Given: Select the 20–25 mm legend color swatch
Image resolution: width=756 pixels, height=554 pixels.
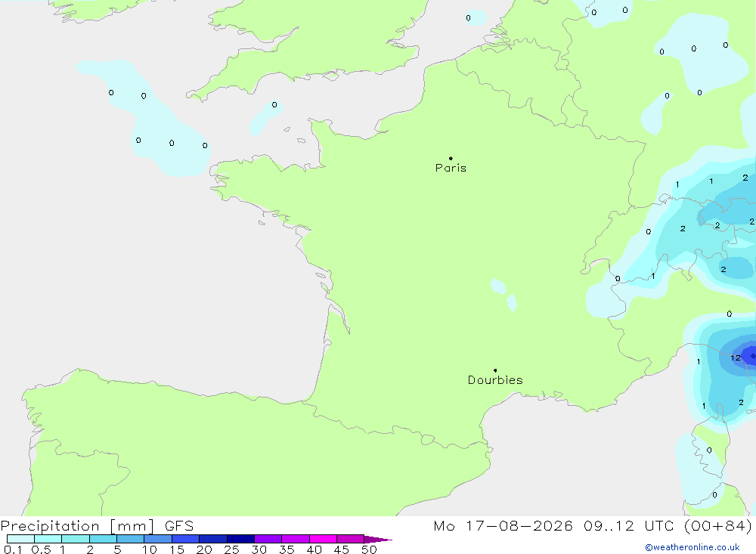Looking at the screenshot, I should 213,539.
